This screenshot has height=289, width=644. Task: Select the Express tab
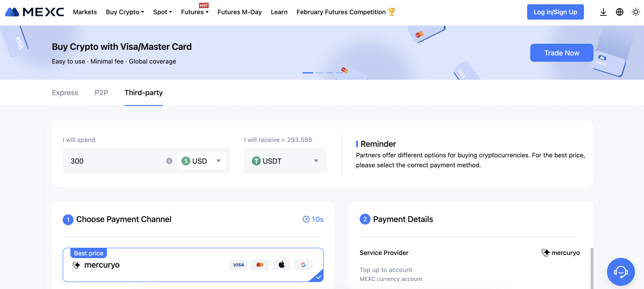pos(65,92)
